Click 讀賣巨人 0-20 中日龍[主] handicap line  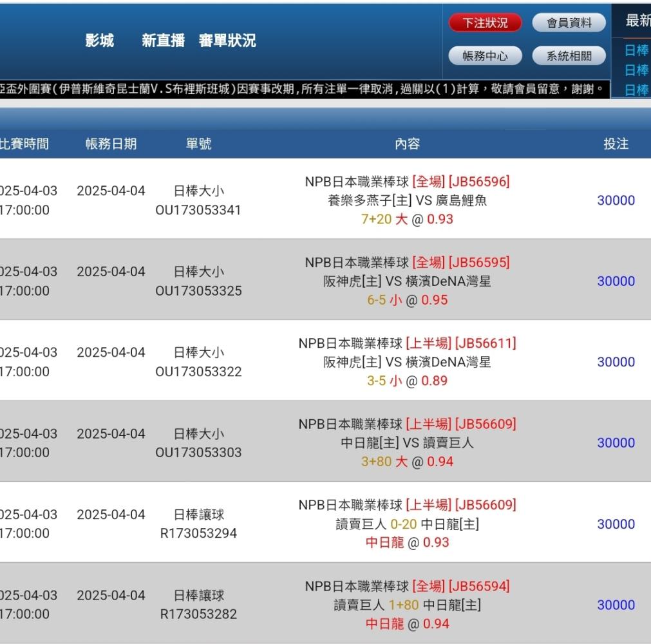pos(407,524)
